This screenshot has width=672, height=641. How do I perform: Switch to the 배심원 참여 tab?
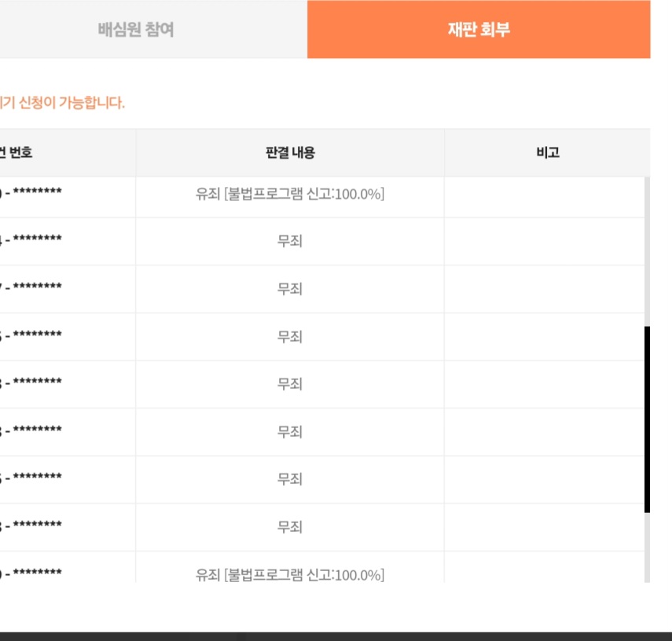coord(136,30)
